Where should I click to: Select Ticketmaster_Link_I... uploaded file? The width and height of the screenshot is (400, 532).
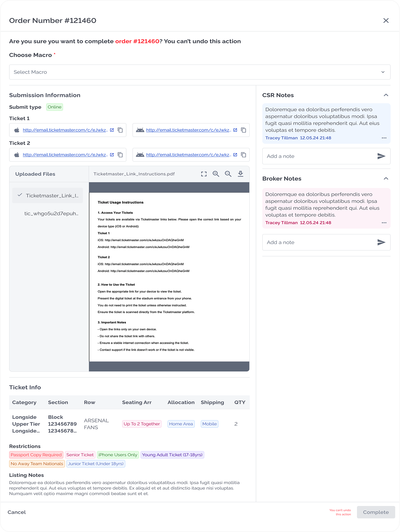48,195
